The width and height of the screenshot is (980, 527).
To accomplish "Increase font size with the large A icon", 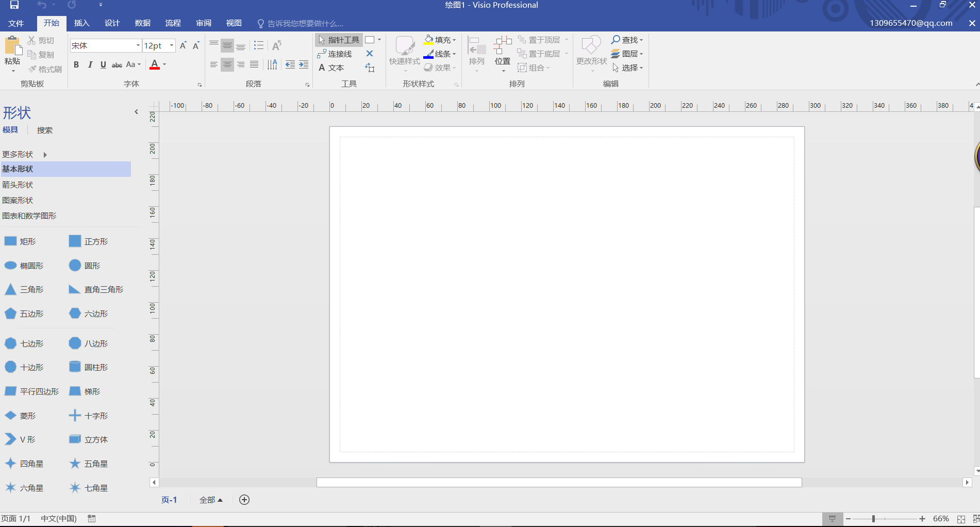I will 183,46.
